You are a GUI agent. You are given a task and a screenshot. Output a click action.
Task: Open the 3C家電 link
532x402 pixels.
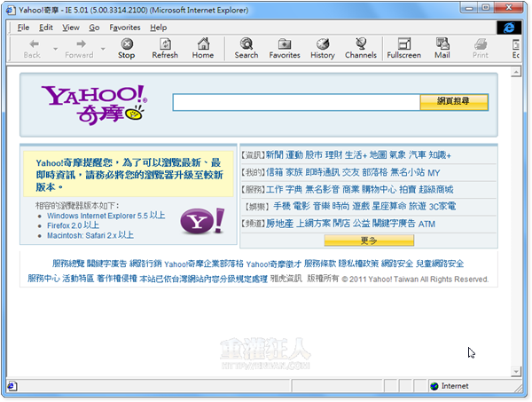coord(442,206)
